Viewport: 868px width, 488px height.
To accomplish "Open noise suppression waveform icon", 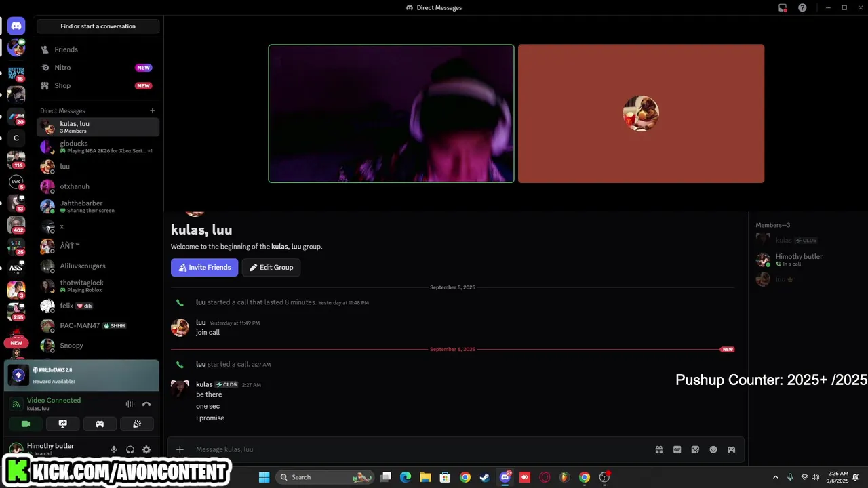I will coord(130,404).
